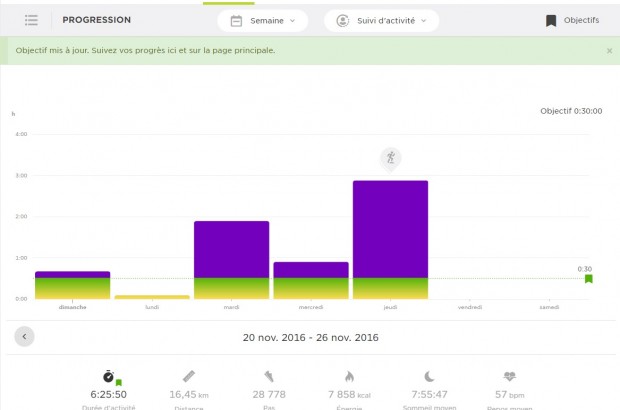Click the Objectifs bookmark icon
This screenshot has width=620, height=410.
click(550, 20)
